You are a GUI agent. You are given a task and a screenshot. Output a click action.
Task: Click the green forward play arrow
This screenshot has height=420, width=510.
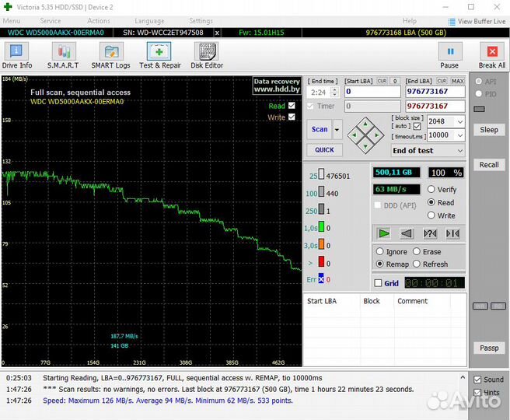[x=383, y=233]
